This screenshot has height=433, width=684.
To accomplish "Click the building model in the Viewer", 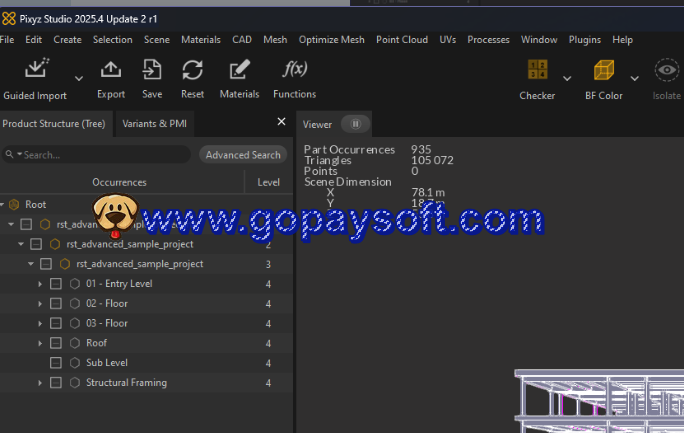I will [599, 401].
